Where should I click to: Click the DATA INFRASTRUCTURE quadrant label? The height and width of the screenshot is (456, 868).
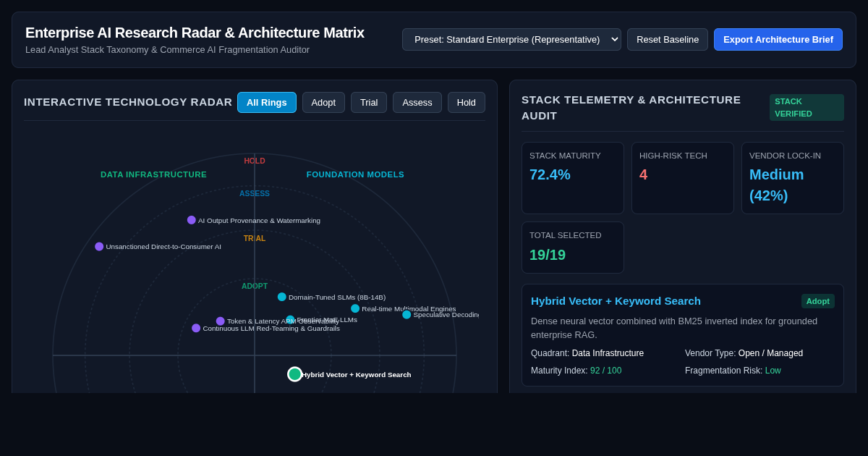point(153,174)
